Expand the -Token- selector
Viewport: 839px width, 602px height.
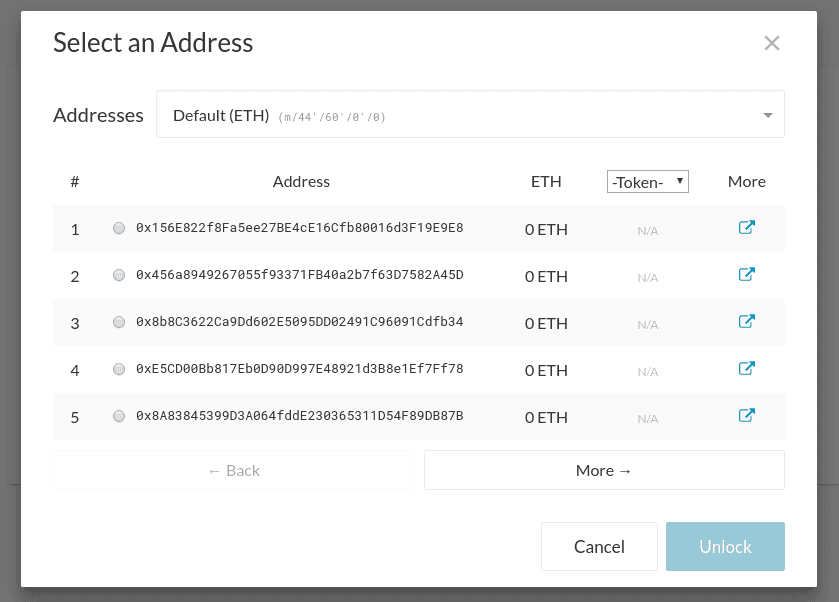point(647,182)
